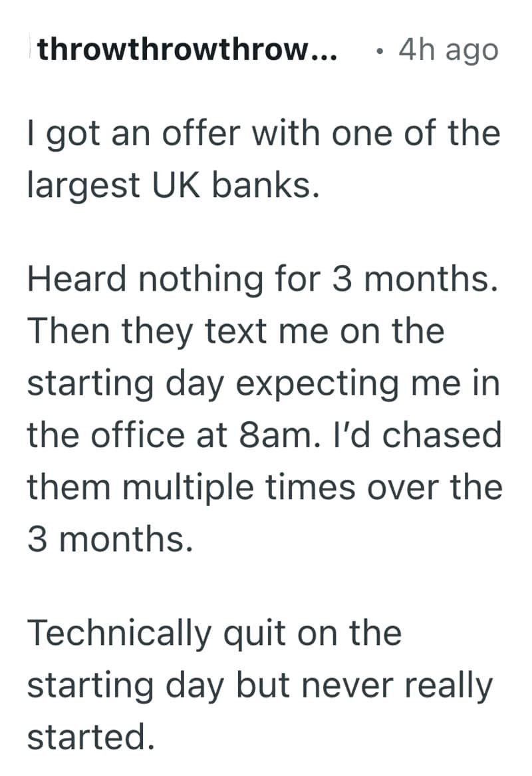Click the text 'largest UK banks.'
This screenshot has width=532, height=776.
[170, 186]
